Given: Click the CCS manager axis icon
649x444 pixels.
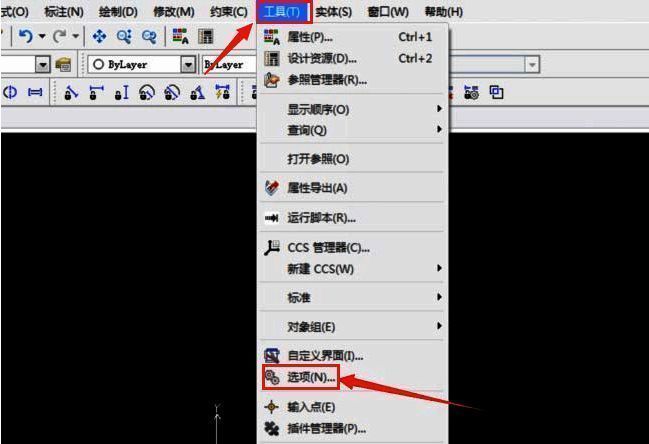Looking at the screenshot, I should pyautogui.click(x=272, y=247).
